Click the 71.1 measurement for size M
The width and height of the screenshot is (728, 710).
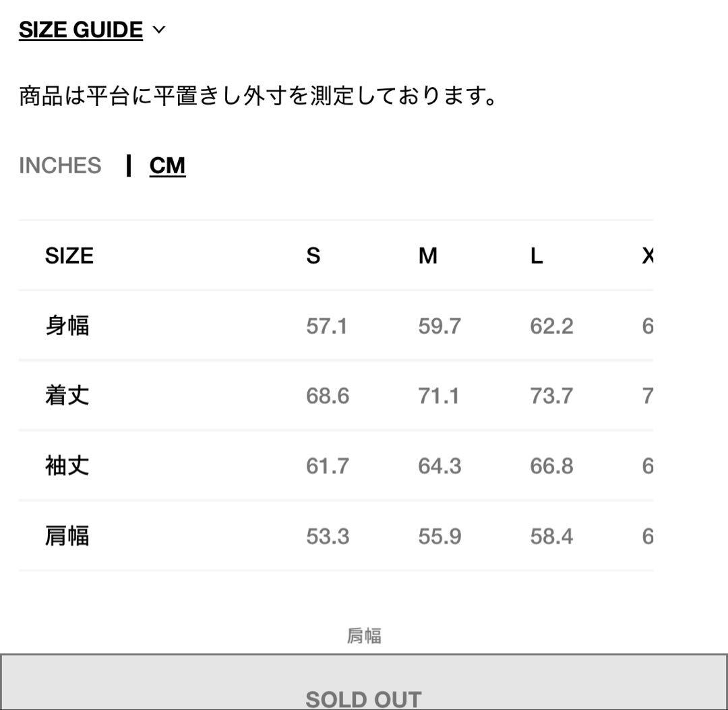click(x=440, y=396)
